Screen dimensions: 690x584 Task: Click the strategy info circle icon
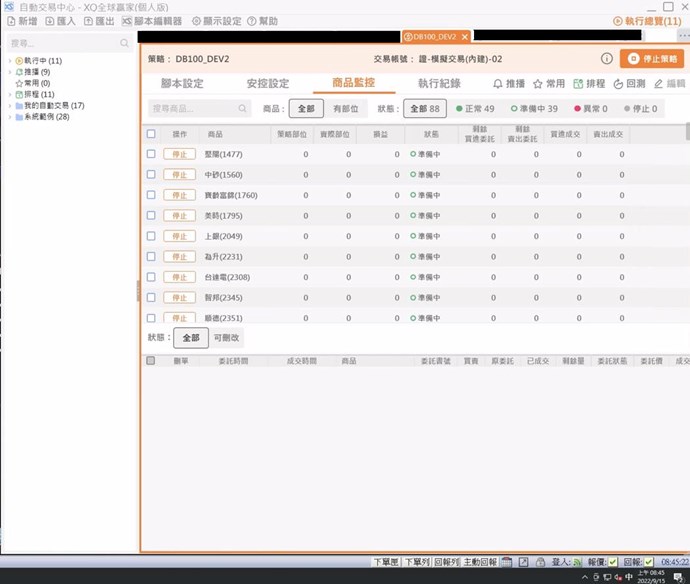point(606,59)
